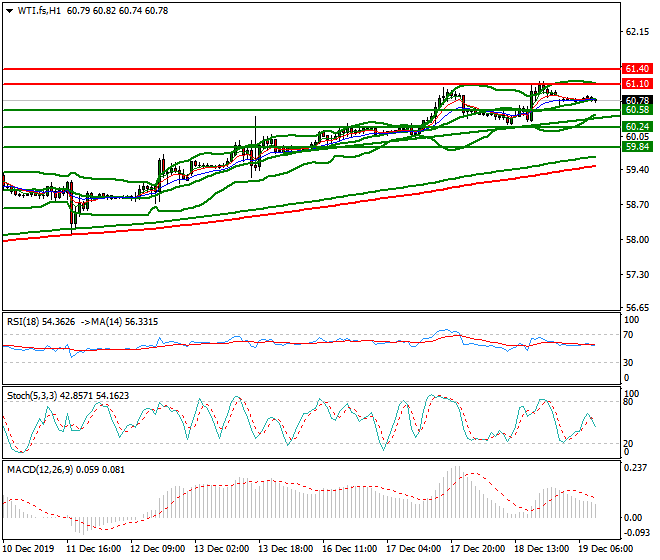Click the 10 Dec 2019 date label

[x=29, y=549]
